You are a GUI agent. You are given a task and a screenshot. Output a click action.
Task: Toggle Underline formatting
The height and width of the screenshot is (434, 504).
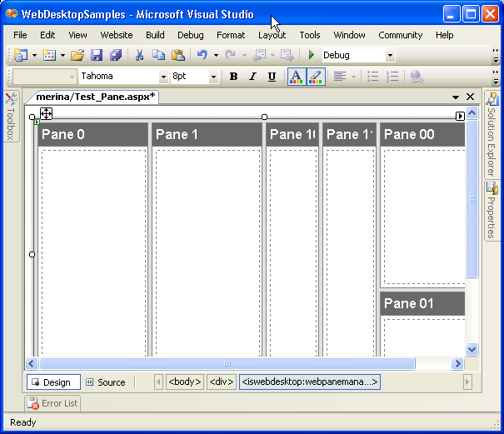272,77
